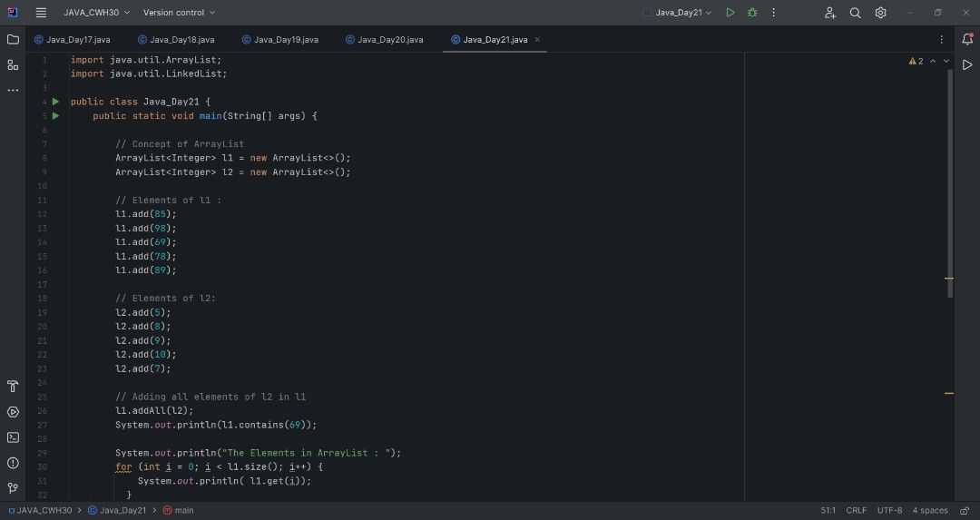The height and width of the screenshot is (520, 980).
Task: Open the Problems tool window
Action: 13,463
